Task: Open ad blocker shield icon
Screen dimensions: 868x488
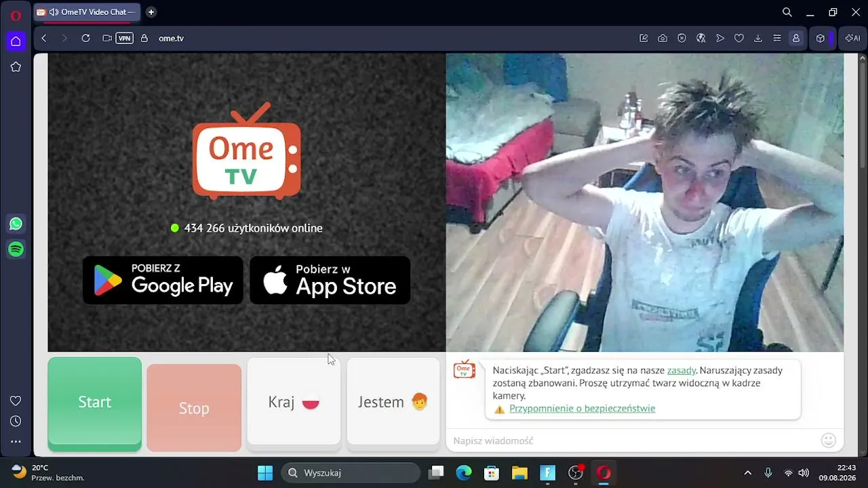Action: point(682,39)
